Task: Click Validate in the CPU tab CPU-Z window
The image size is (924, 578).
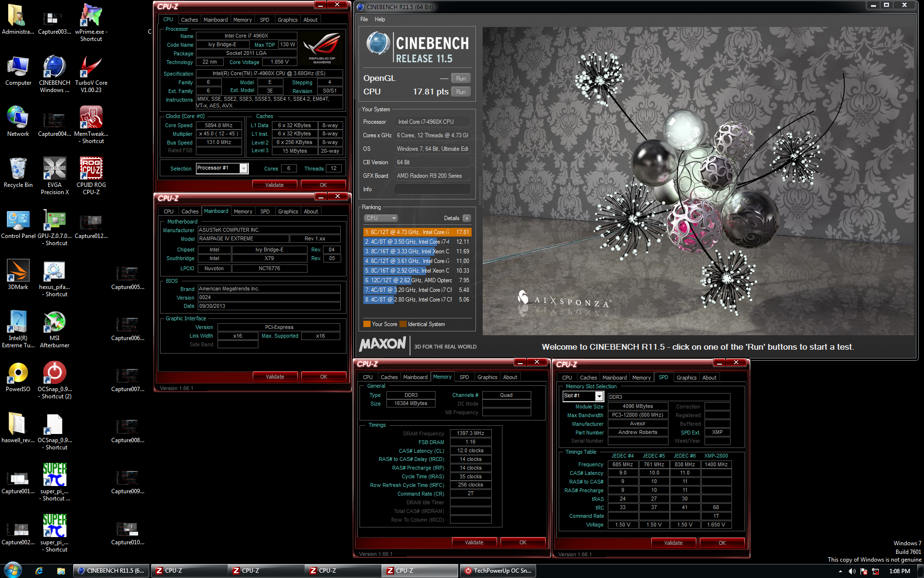Action: point(274,185)
